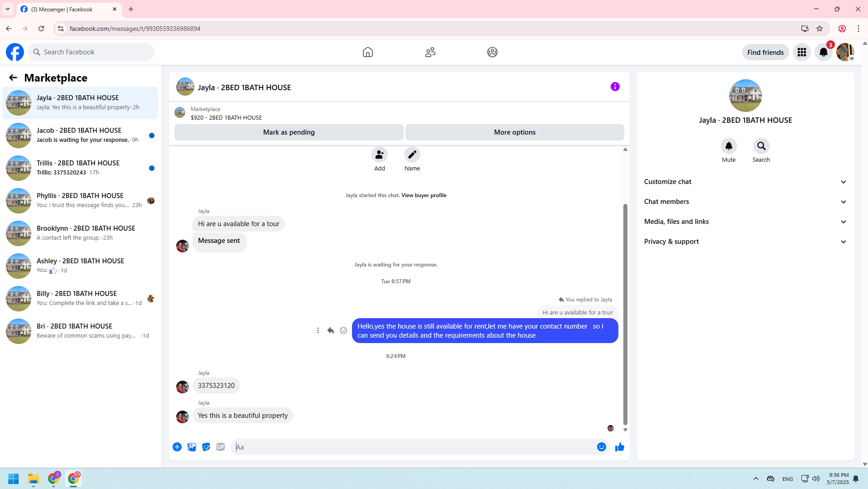Expand the Chat members section
This screenshot has width=868, height=489.
(745, 202)
